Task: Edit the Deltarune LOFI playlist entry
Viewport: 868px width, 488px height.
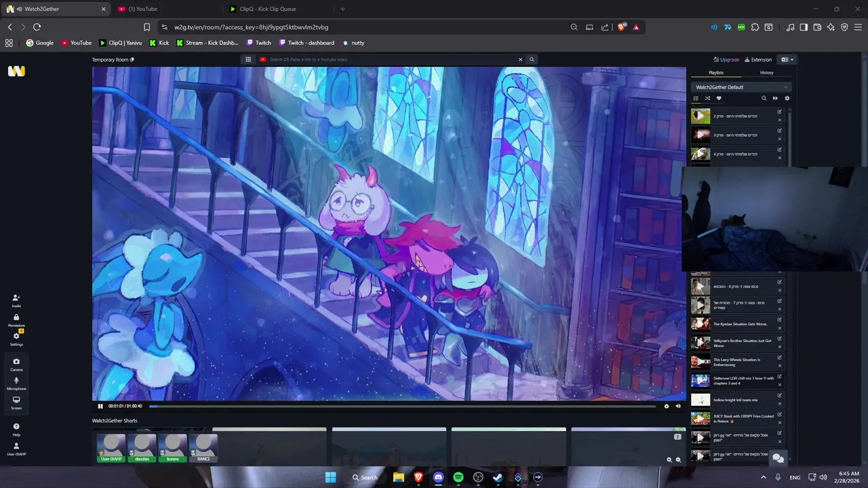Action: pyautogui.click(x=780, y=376)
